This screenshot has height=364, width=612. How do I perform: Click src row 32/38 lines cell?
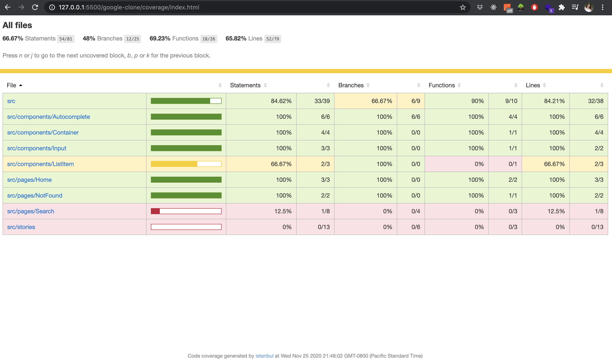[x=589, y=101]
